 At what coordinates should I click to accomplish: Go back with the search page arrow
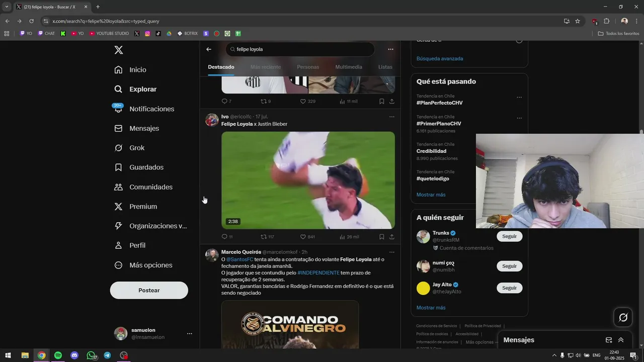(209, 49)
